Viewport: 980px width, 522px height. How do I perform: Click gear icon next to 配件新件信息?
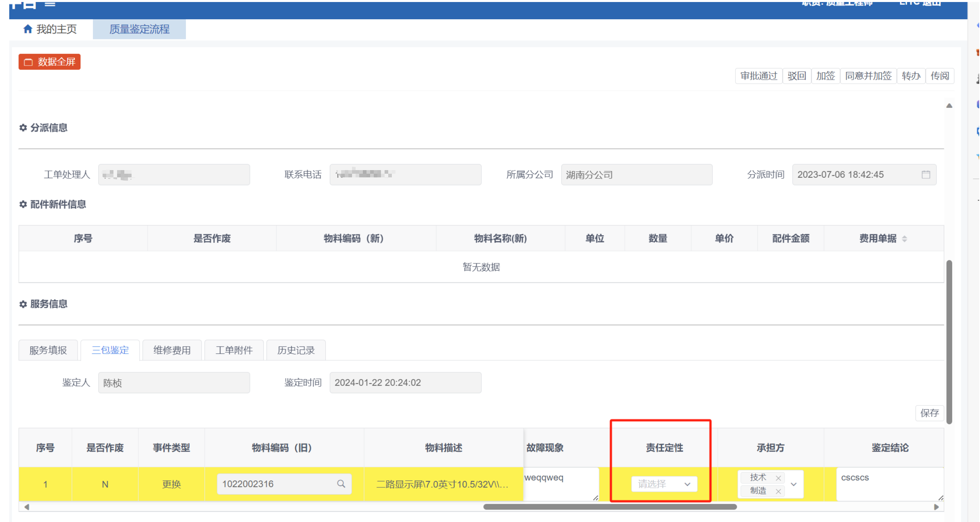(23, 204)
